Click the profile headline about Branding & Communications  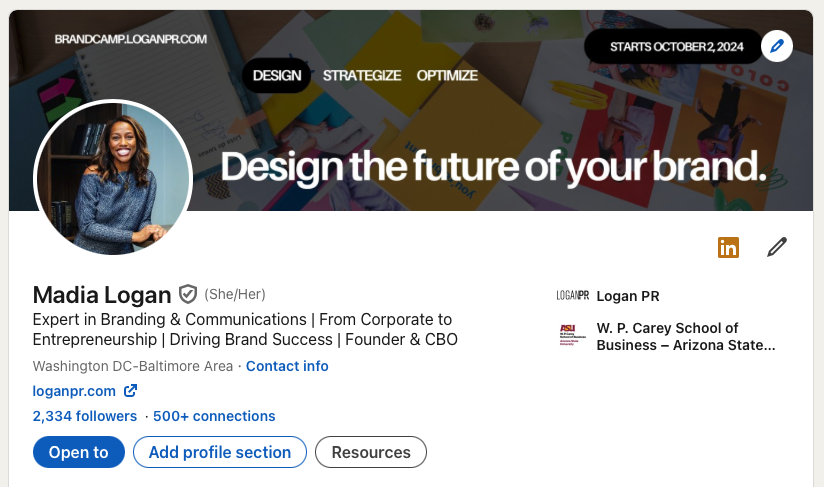245,329
